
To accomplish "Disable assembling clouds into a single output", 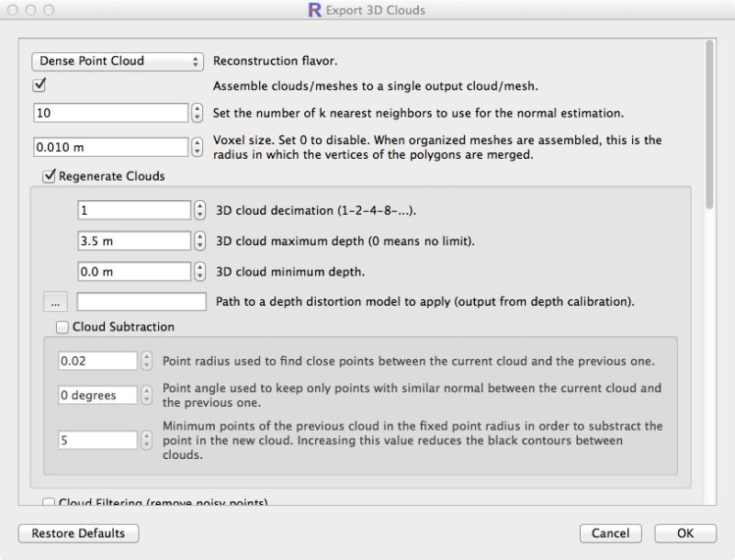I will [x=38, y=85].
